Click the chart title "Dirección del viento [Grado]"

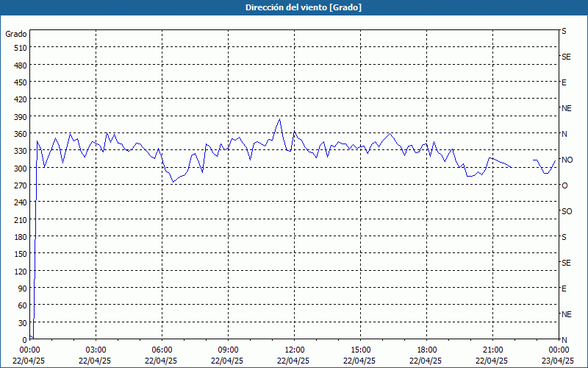tap(304, 7)
